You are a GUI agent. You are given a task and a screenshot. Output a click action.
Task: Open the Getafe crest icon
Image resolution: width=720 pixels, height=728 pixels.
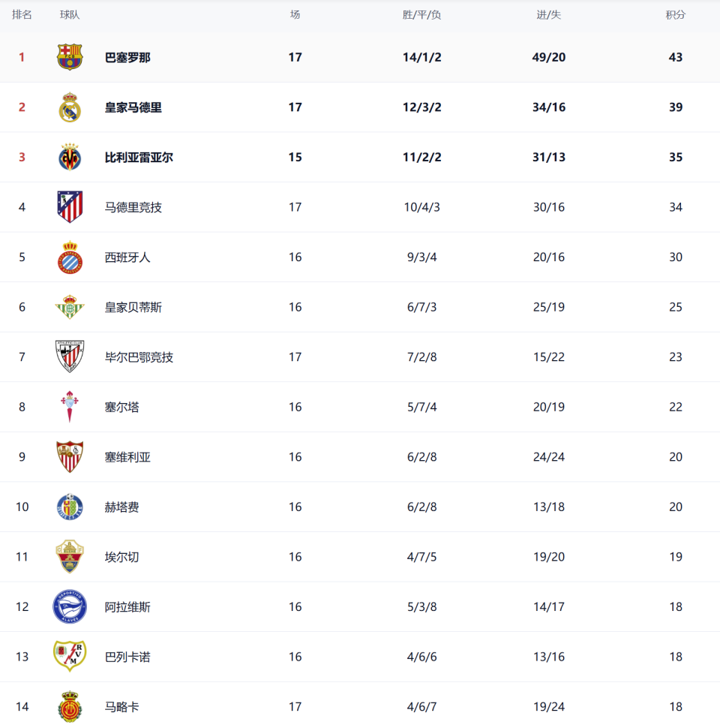pyautogui.click(x=70, y=507)
